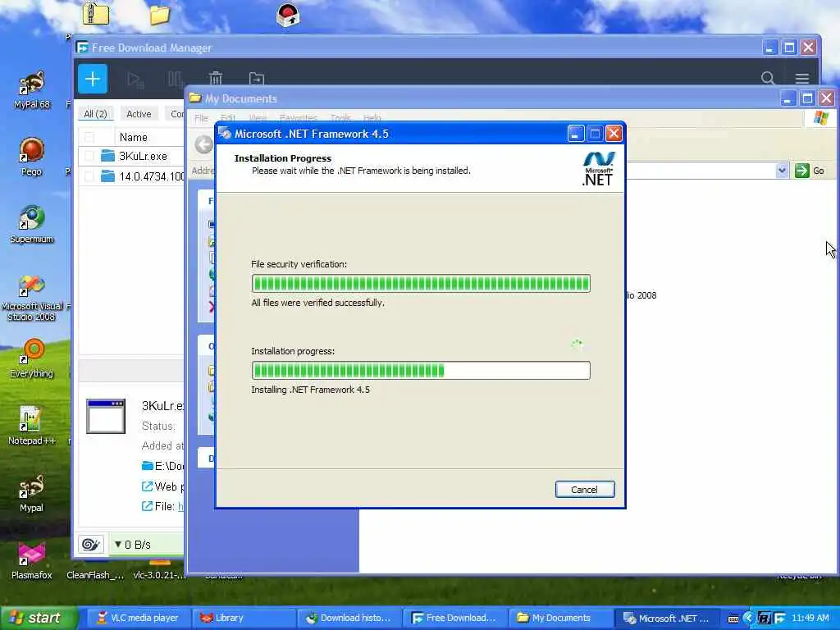Minimize the .NET Framework installer window
Screen dimensions: 840x630
pos(575,134)
